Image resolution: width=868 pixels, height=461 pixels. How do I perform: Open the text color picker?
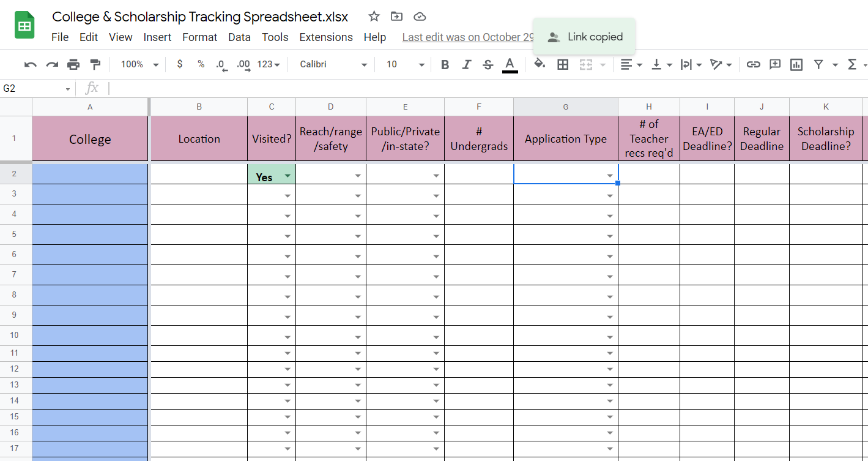(510, 64)
